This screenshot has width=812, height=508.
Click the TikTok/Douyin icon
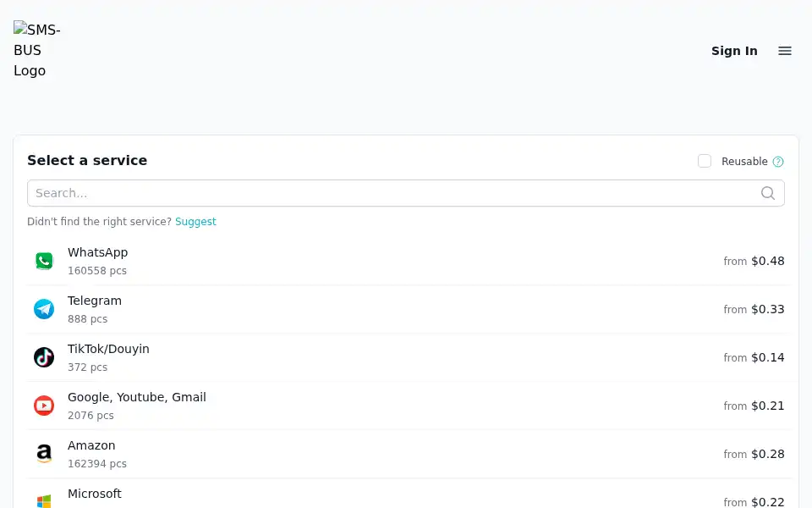click(44, 357)
